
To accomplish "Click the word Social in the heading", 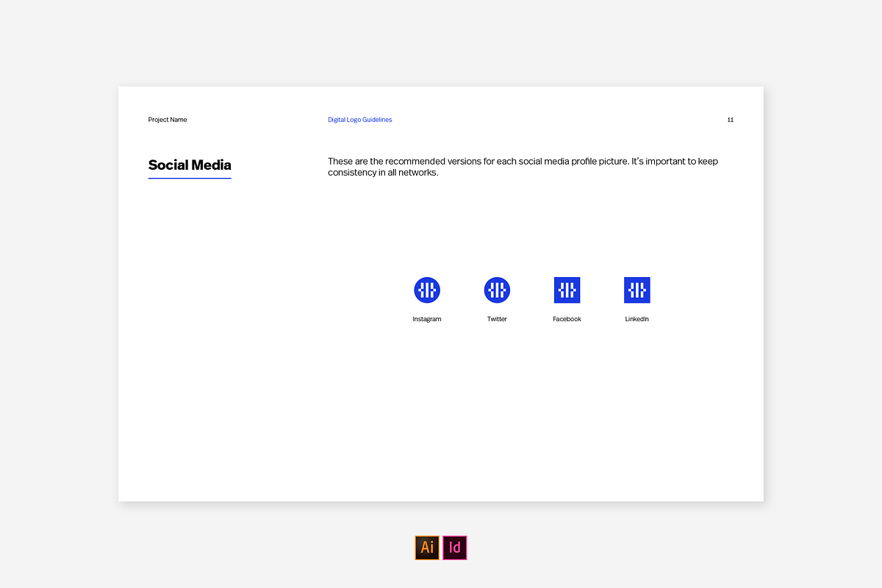I will 168,165.
